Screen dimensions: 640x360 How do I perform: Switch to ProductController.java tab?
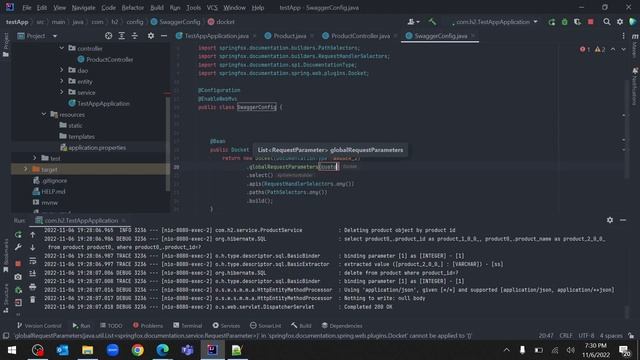coord(360,36)
